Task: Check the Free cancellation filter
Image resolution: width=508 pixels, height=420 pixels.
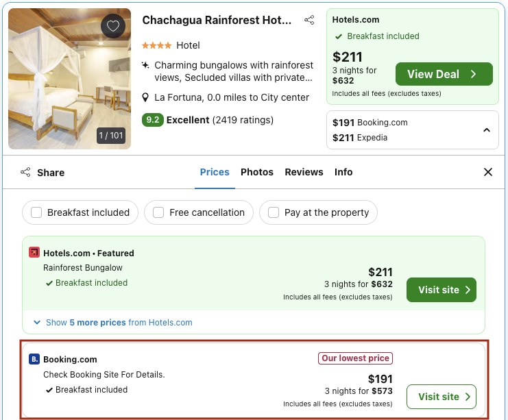Action: click(158, 212)
